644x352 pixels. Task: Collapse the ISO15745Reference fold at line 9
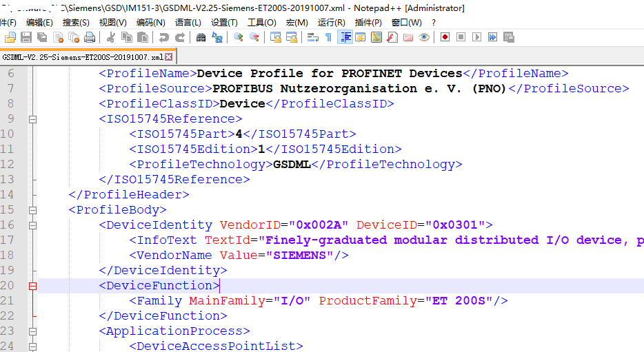(33, 119)
